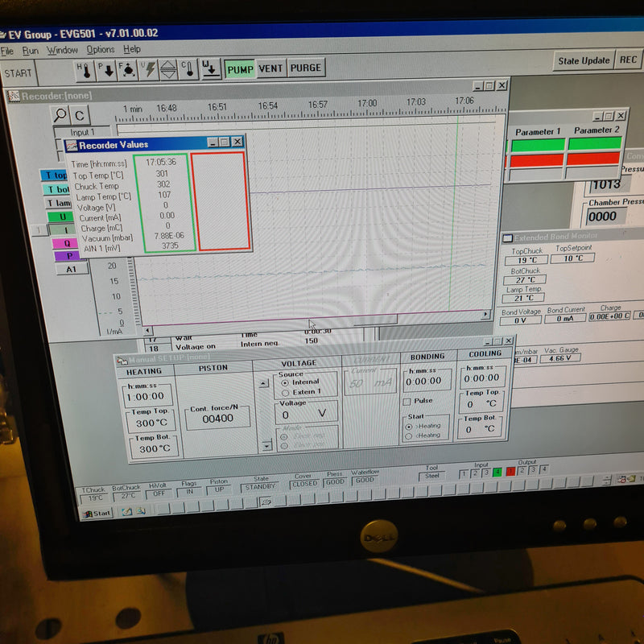Click the taskbar button with the icon
This screenshot has height=644, width=644.
[266, 502]
